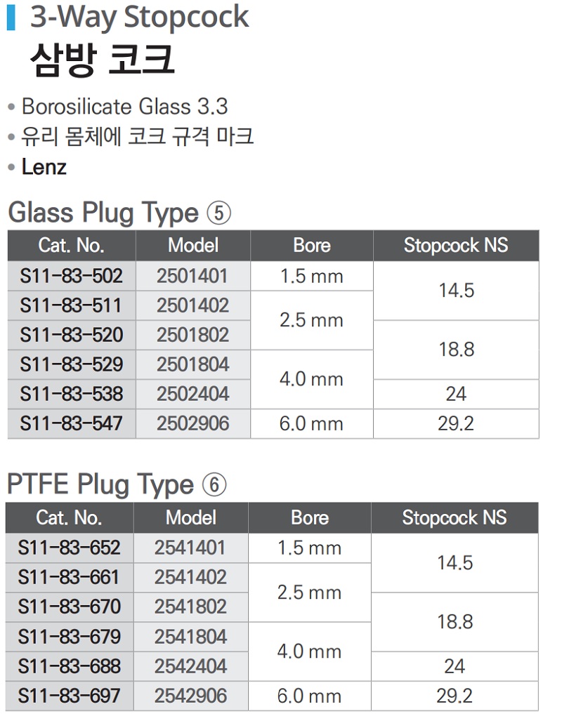
Task: Click the Bore header in Glass Plug table
Action: (311, 246)
